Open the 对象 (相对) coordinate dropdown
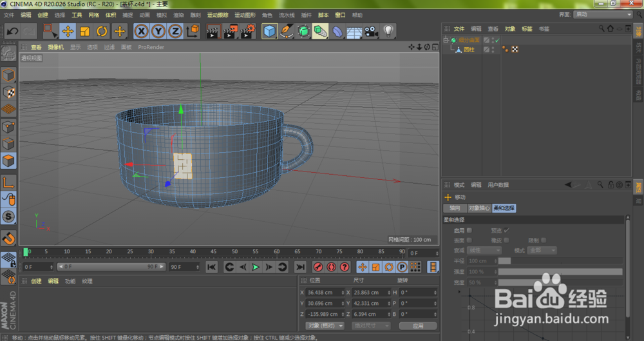 click(x=325, y=326)
